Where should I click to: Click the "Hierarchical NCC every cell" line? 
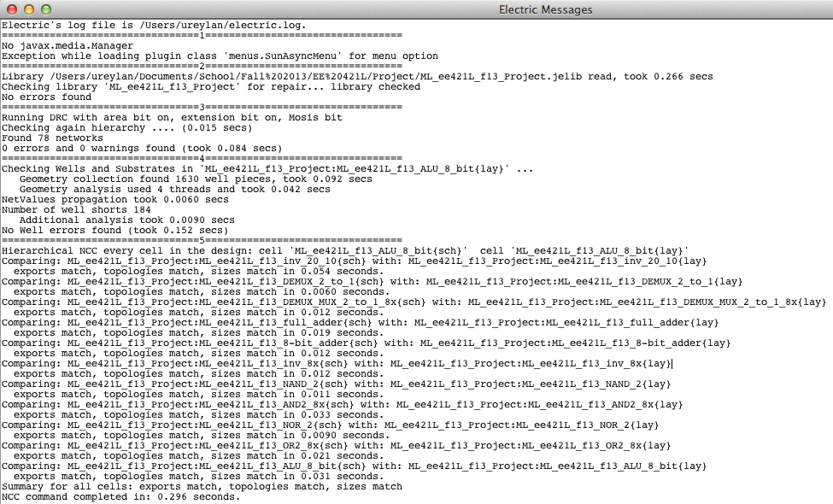(345, 250)
